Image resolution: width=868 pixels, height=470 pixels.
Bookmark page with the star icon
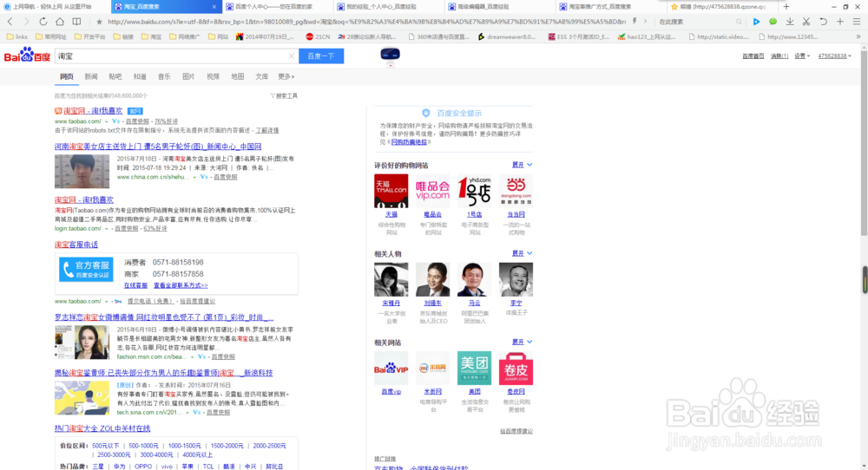pyautogui.click(x=99, y=22)
